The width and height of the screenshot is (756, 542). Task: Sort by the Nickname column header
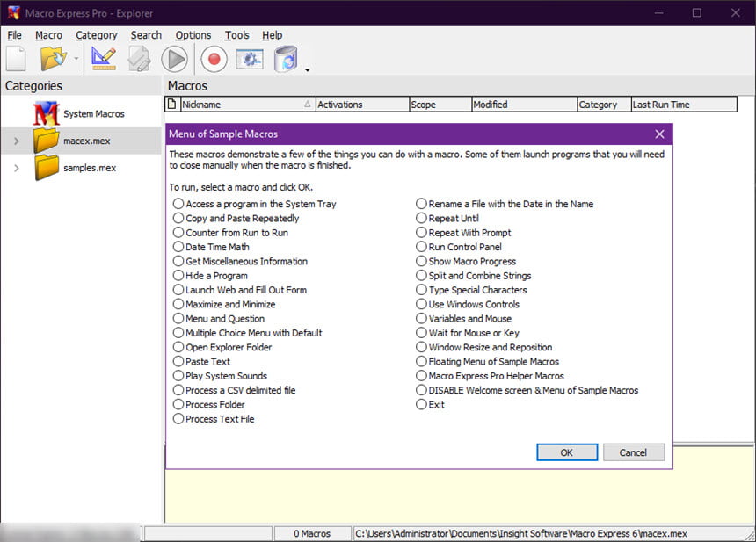(247, 104)
